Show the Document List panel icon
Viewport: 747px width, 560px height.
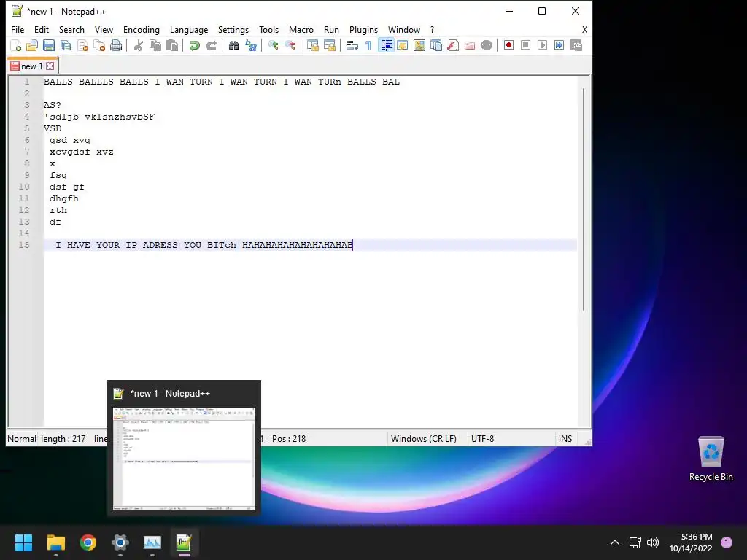436,46
